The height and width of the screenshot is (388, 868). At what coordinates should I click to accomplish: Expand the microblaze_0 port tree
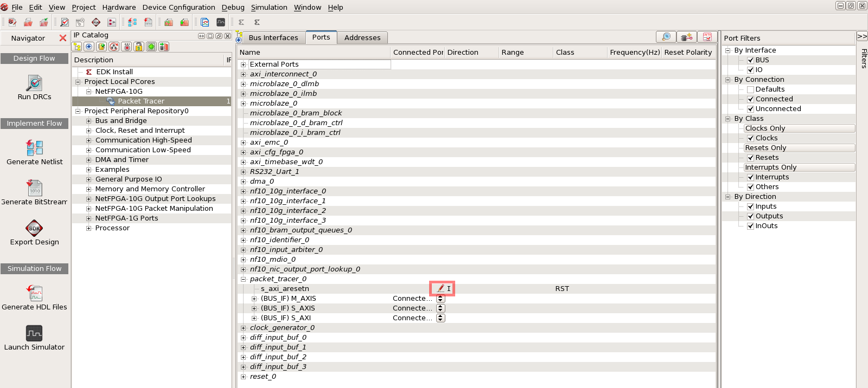point(244,104)
